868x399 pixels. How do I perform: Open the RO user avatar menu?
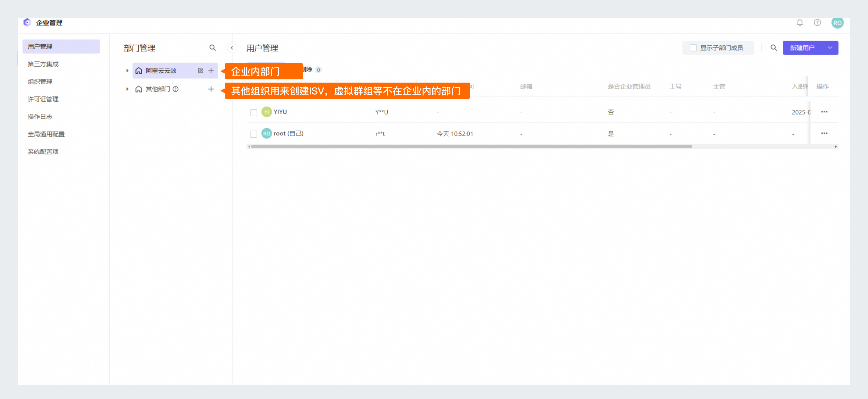pos(837,23)
